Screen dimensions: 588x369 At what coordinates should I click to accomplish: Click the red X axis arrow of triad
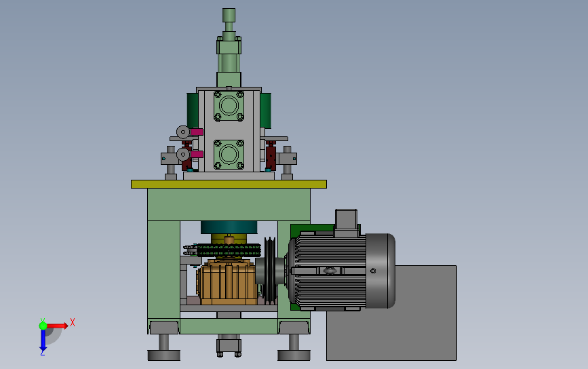(57, 326)
